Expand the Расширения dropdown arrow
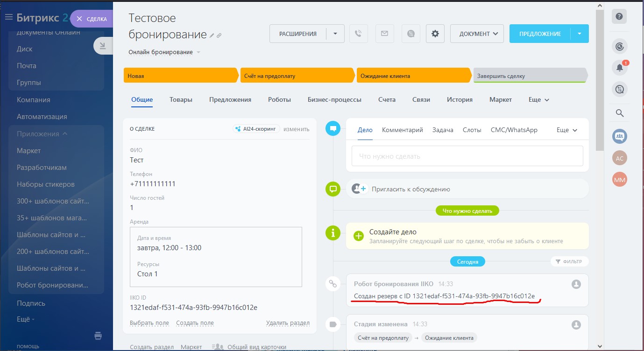Screen dimensions: 644x351 coord(335,34)
